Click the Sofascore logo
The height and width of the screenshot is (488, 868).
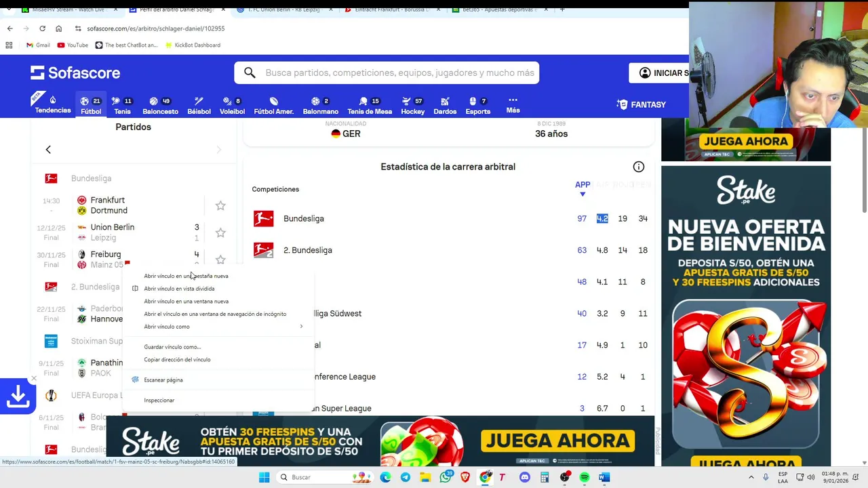tap(75, 73)
